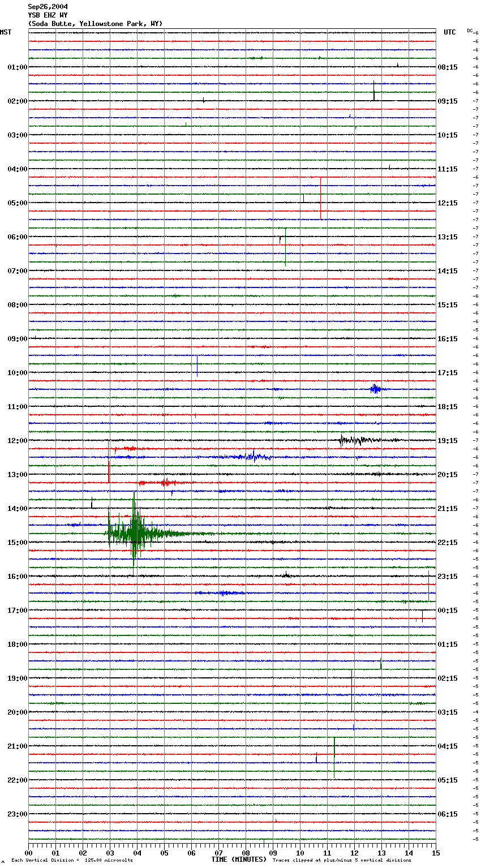This screenshot has width=481, height=868.
Task: Click the black spike just before 02:00
Action: point(373,91)
